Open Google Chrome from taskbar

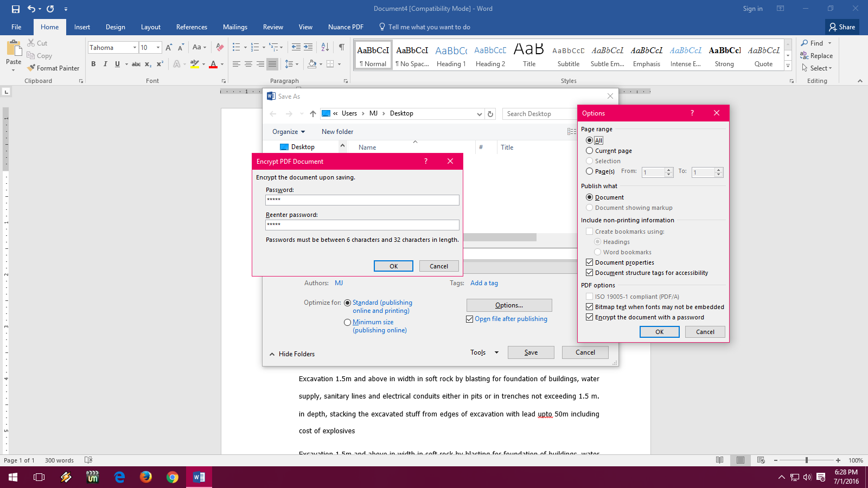tap(173, 477)
